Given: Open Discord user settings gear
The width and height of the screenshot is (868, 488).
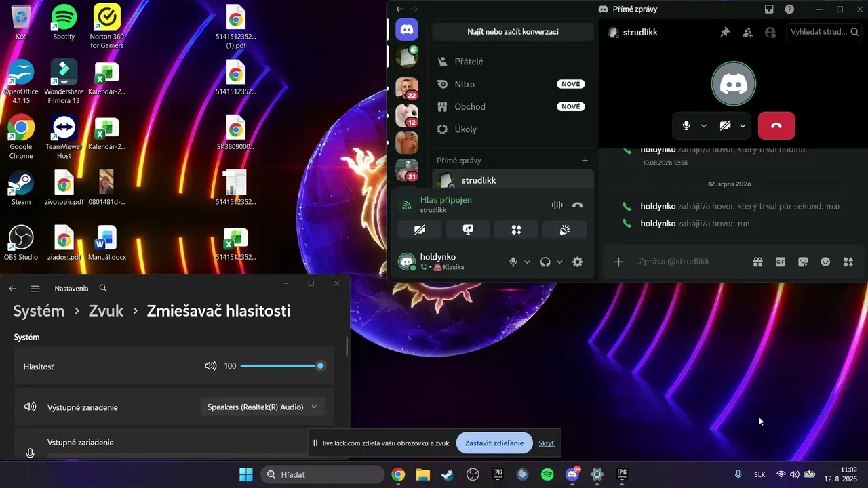Looking at the screenshot, I should point(577,262).
